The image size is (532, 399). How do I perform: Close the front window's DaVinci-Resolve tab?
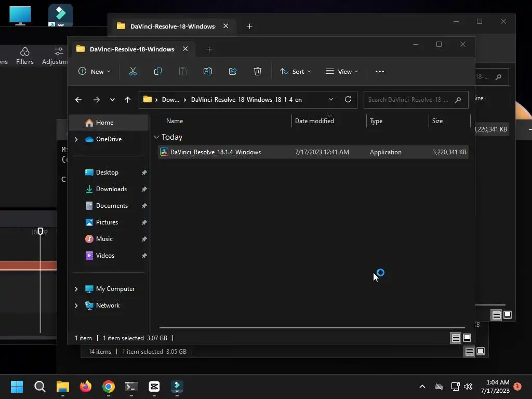pos(185,49)
